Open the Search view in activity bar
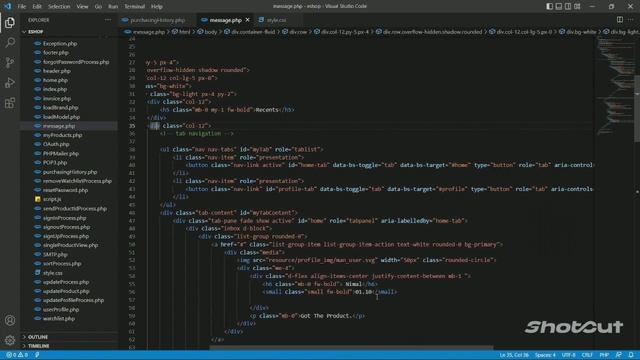Screen dimensions: 640x360 (x=10, y=42)
